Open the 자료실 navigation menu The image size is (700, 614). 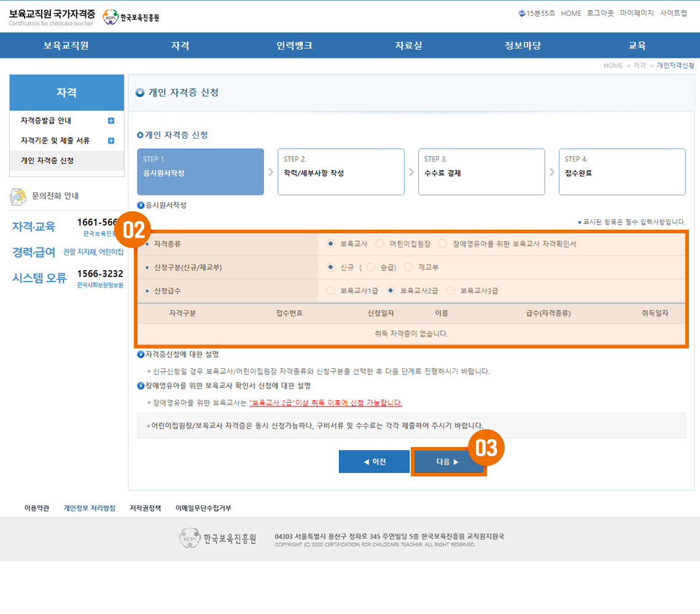[x=408, y=45]
